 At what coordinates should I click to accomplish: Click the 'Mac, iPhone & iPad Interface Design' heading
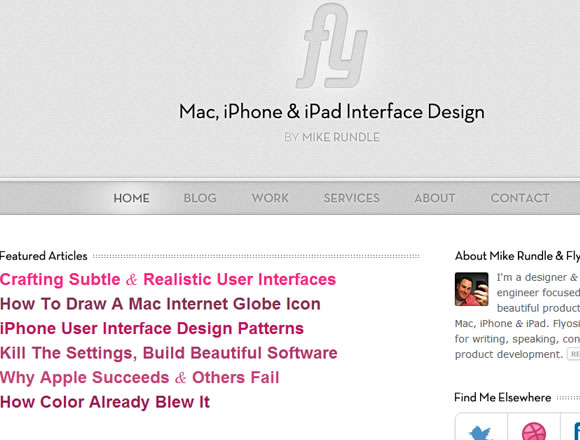click(x=332, y=112)
